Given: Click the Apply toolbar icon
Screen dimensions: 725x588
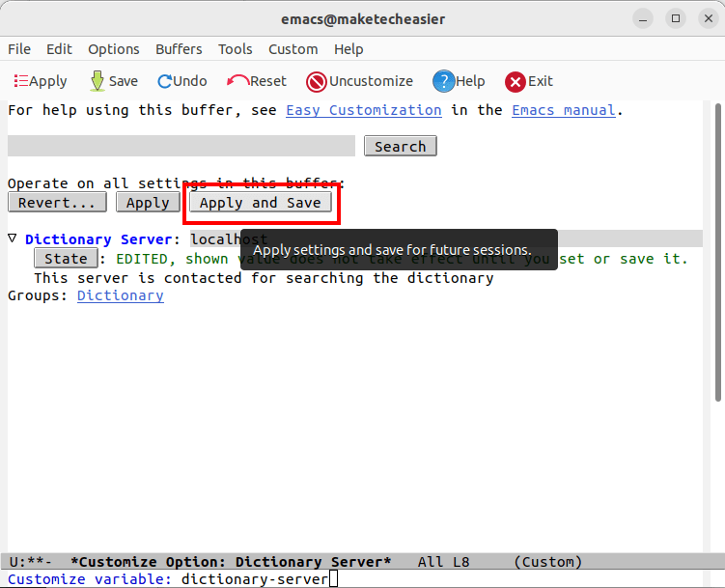Looking at the screenshot, I should click(41, 81).
